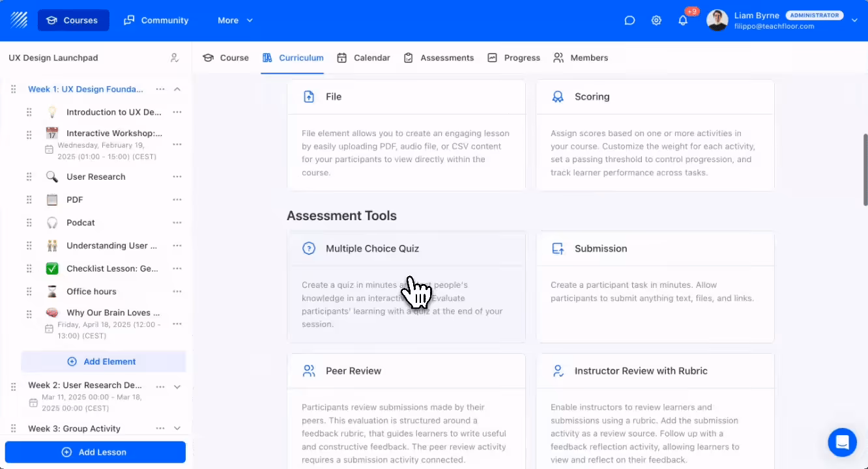Switch to the Calendar tab
The image size is (868, 469).
[363, 58]
